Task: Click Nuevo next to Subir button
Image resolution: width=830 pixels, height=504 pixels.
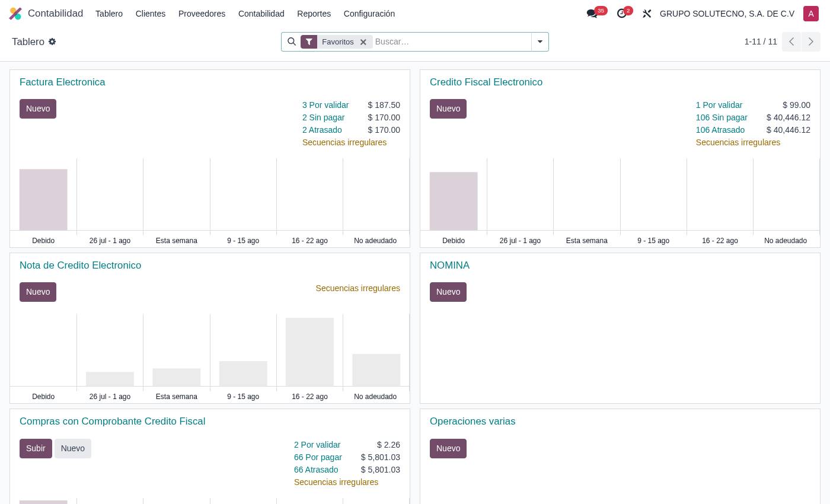Action: [x=73, y=448]
